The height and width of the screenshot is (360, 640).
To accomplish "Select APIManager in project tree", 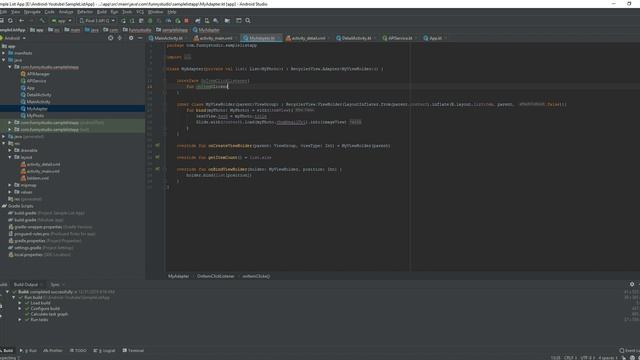I will point(38,74).
